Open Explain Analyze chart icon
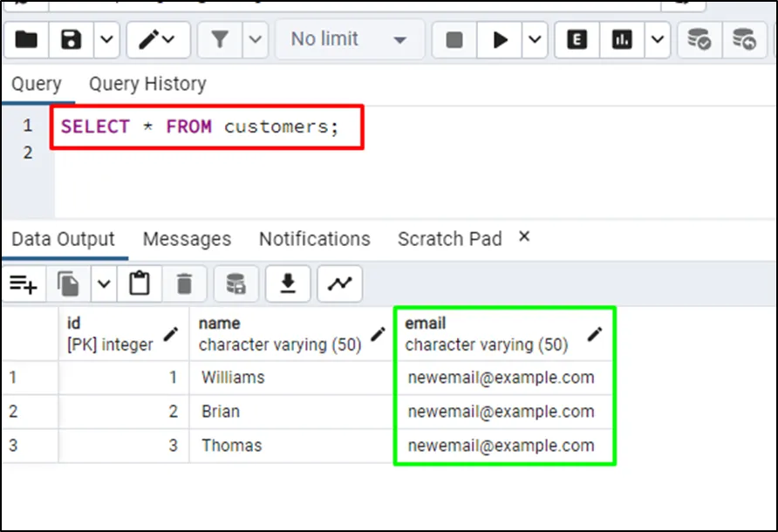The image size is (778, 532). (x=622, y=40)
